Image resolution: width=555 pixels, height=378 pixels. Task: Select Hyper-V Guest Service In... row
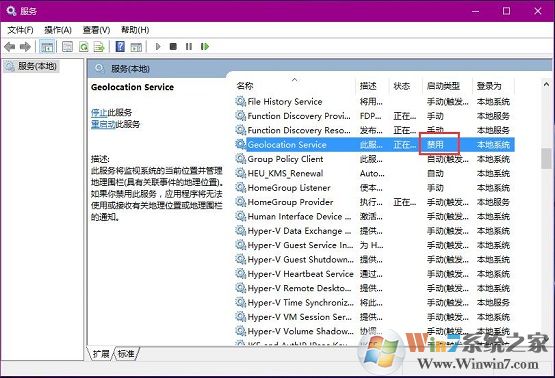pyautogui.click(x=374, y=245)
